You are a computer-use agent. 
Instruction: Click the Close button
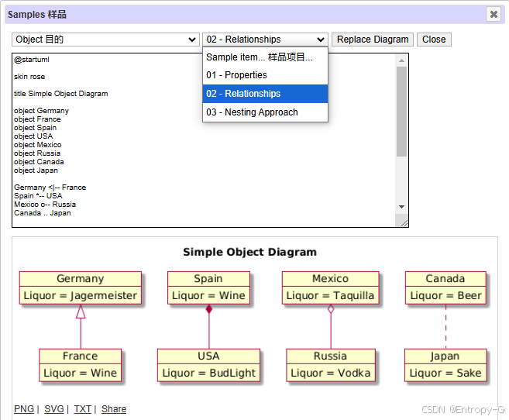coord(434,40)
